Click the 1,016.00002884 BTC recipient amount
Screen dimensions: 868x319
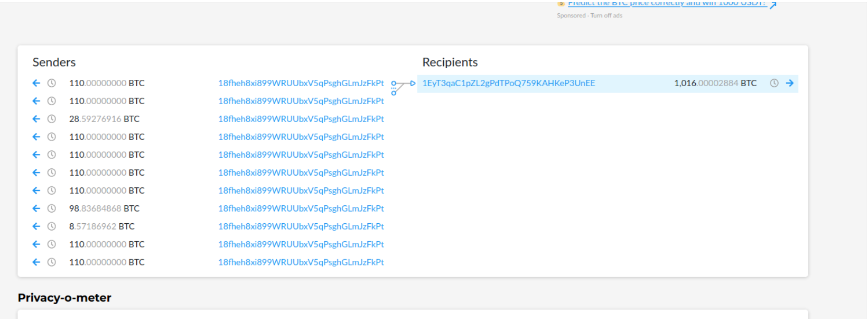pos(715,83)
